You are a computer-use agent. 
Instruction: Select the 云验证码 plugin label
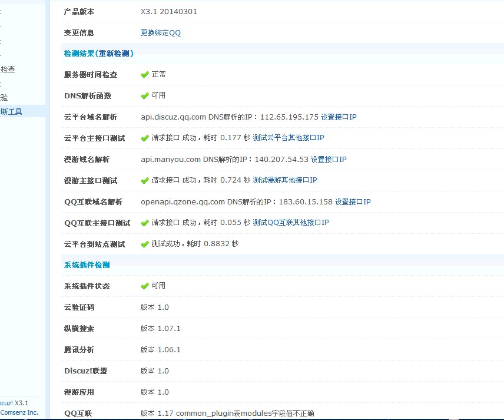click(79, 307)
